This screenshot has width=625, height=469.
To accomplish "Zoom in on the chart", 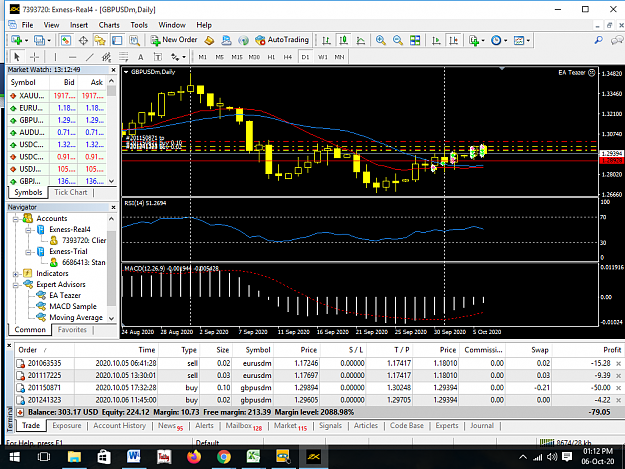I will click(381, 40).
